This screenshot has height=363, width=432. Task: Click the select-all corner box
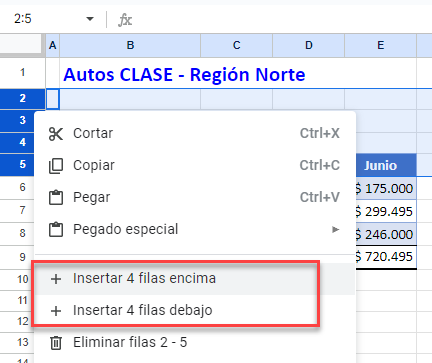[x=22, y=45]
